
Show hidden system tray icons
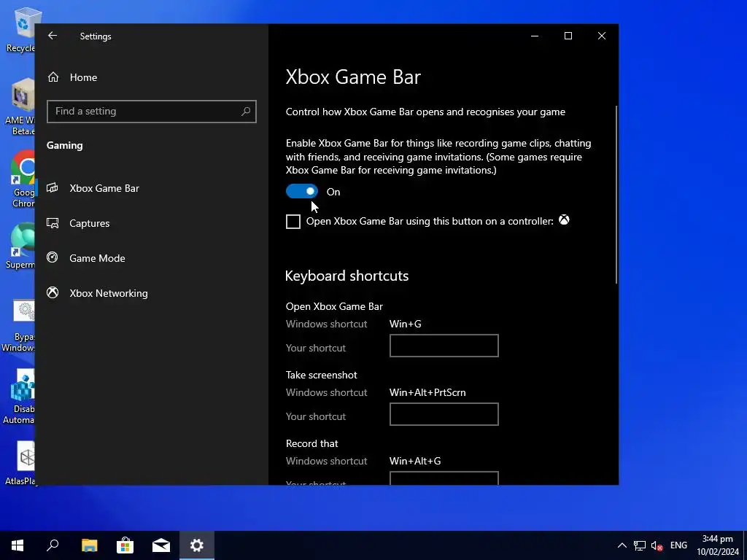tap(622, 545)
